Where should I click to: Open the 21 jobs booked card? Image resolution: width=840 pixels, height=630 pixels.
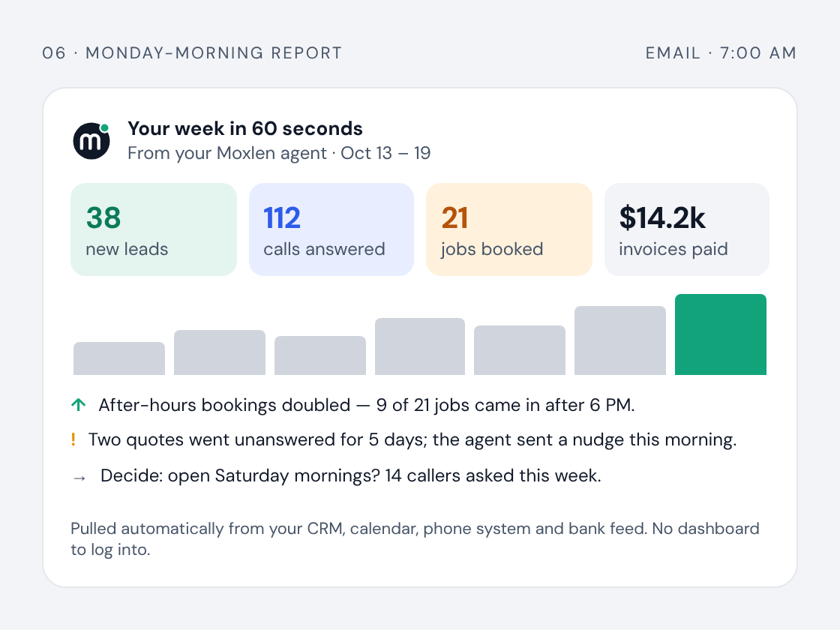click(x=509, y=229)
